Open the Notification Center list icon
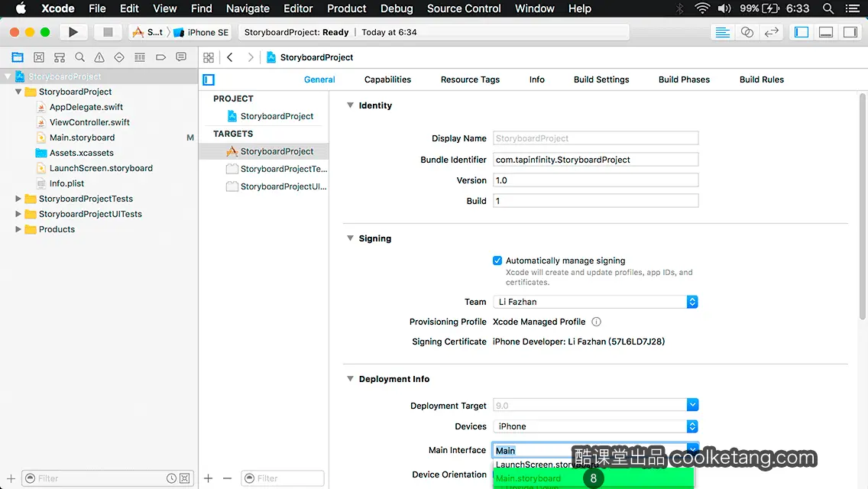Viewport: 868px width, 489px height. coord(853,8)
